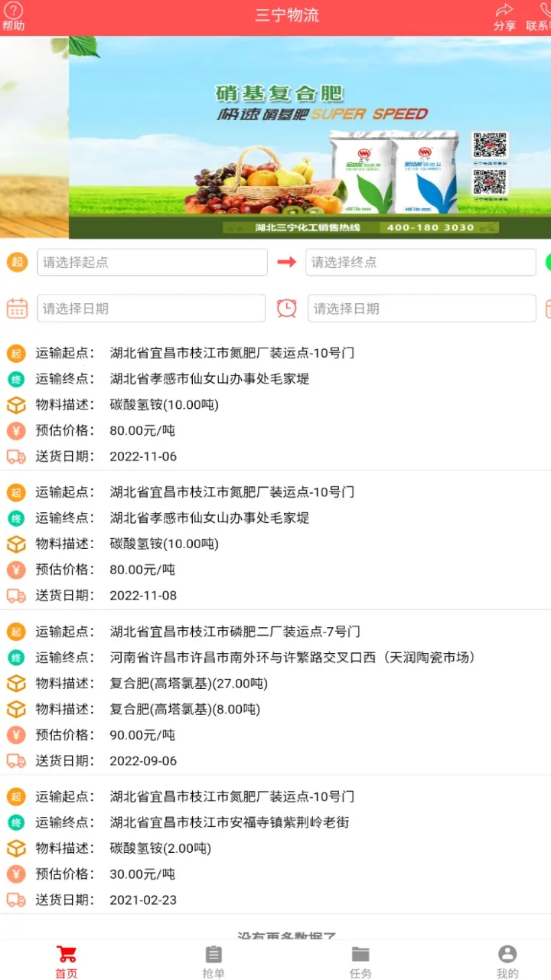The width and height of the screenshot is (551, 980).
Task: Tap the 帮助 help icon
Action: tap(13, 11)
